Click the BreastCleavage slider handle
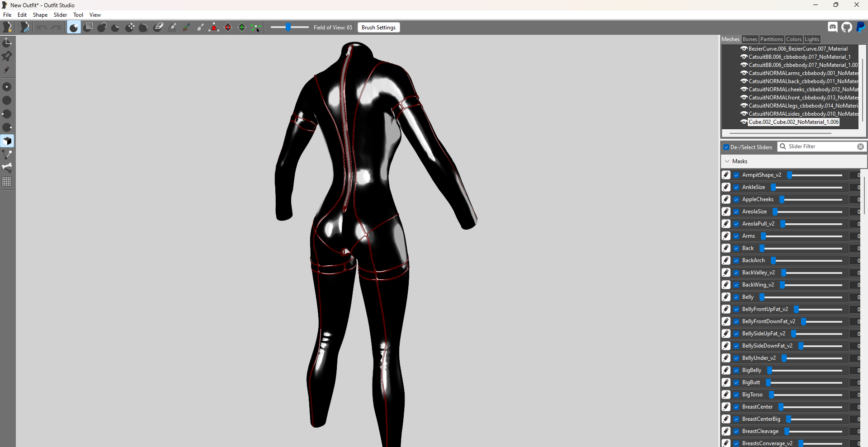Viewport: 868px width, 447px height. point(787,431)
